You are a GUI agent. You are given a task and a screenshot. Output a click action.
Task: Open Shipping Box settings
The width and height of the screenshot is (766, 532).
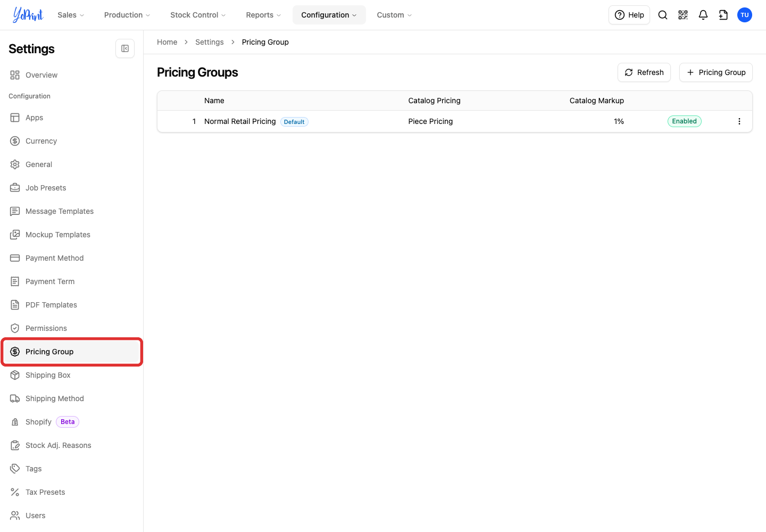71,375
